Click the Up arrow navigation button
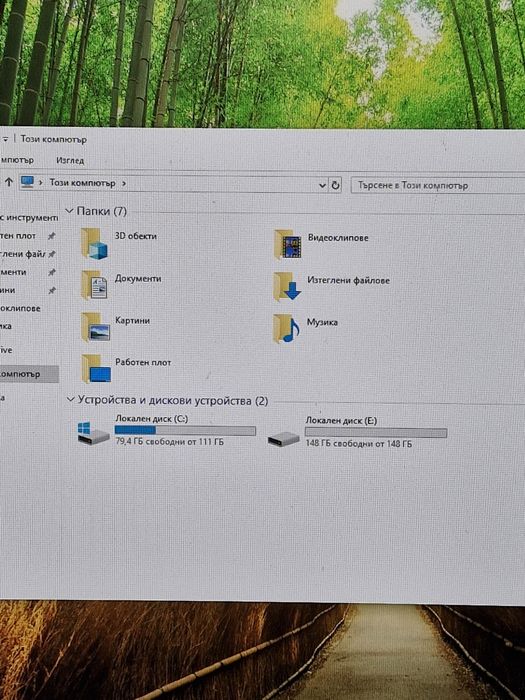 coord(9,181)
